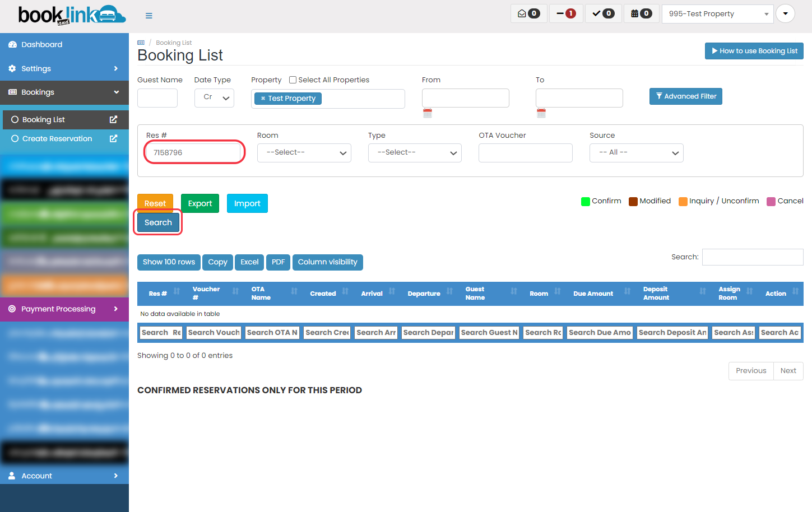Screen dimensions: 812x512
Task: Click the green Export button
Action: (200, 203)
